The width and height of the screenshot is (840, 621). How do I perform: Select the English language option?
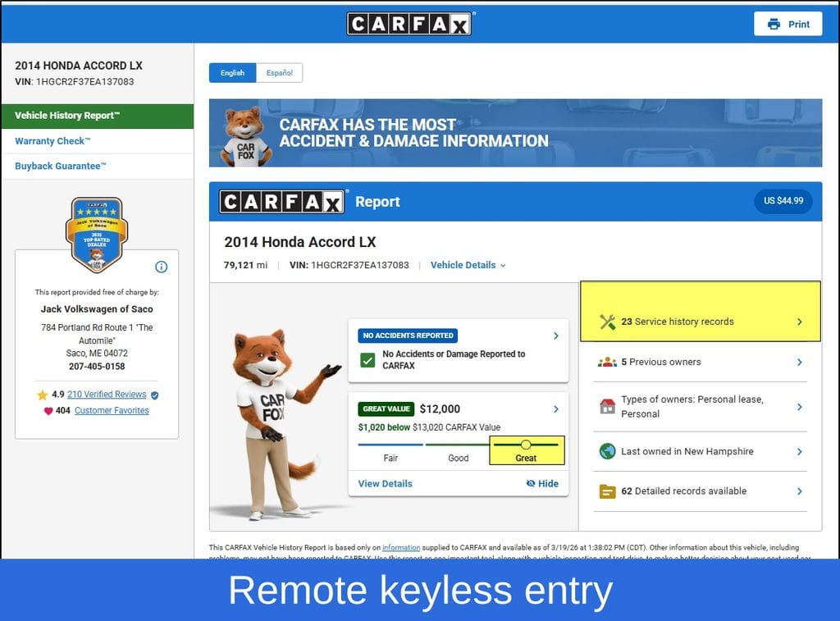pos(232,73)
